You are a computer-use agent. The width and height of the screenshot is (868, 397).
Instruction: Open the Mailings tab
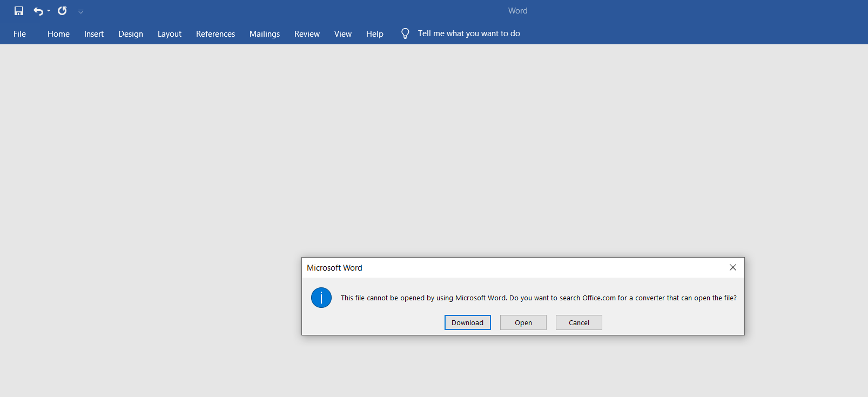coord(265,33)
